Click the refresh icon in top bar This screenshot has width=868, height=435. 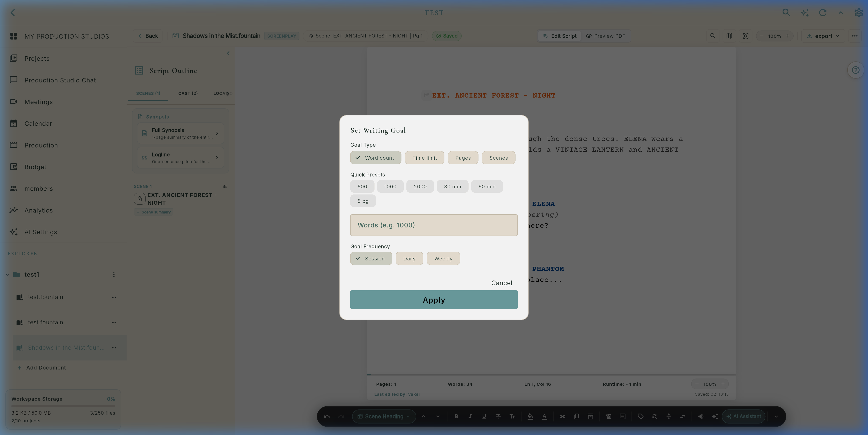point(823,12)
